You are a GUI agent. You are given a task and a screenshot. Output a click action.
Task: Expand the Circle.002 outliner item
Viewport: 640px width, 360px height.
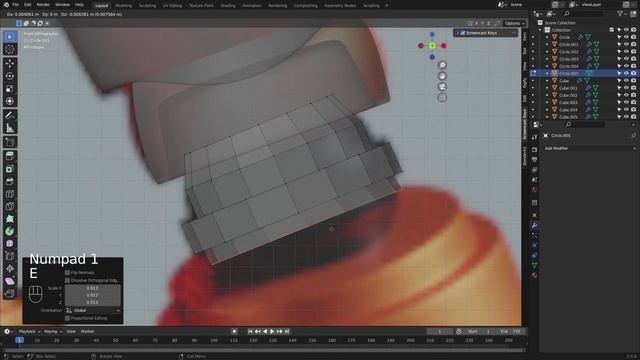pos(547,52)
